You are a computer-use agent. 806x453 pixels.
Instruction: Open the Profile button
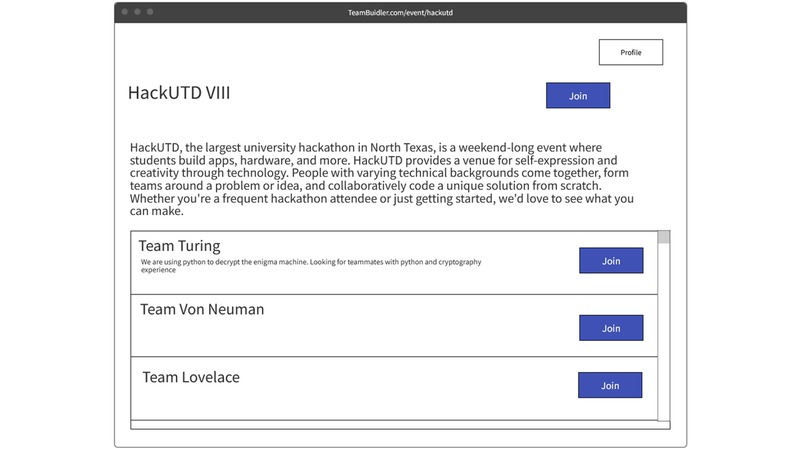pos(631,52)
